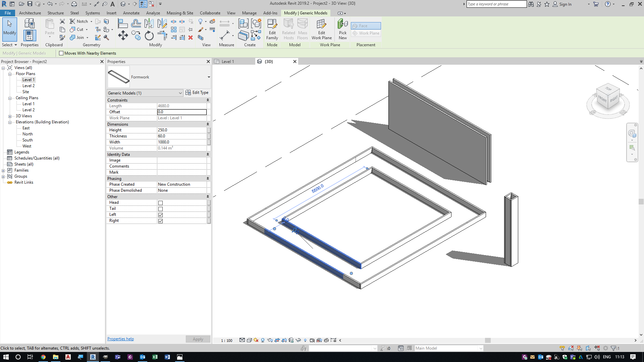Viewport: 644px width, 362px height.
Task: Click the Offset tool icon
Action: [x=136, y=23]
